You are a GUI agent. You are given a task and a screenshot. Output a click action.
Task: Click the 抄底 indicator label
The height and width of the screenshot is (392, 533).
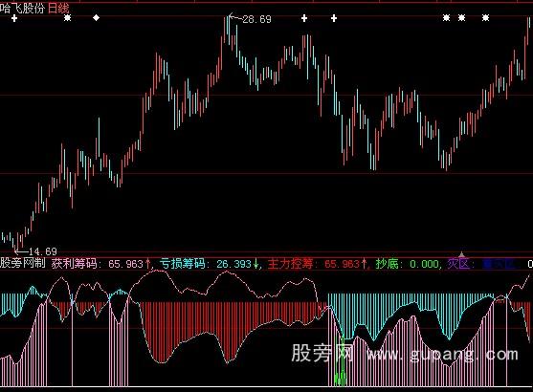[x=387, y=263]
